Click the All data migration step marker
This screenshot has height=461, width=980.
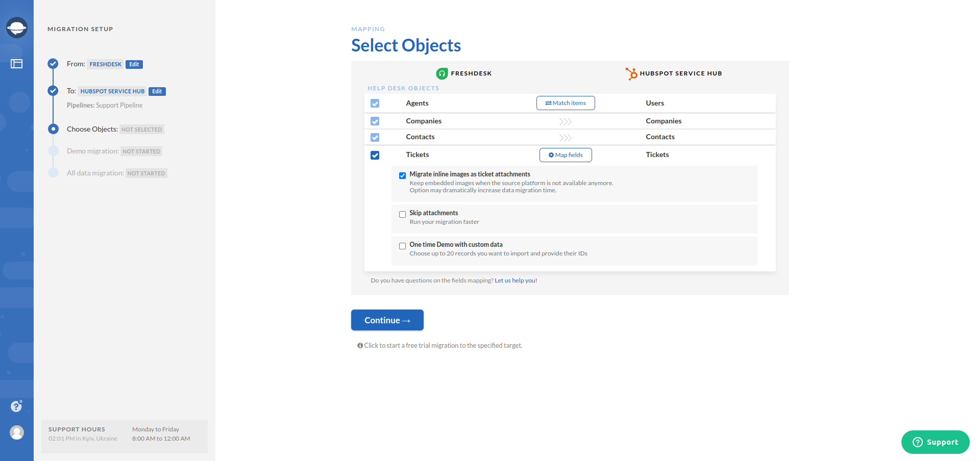click(x=53, y=173)
